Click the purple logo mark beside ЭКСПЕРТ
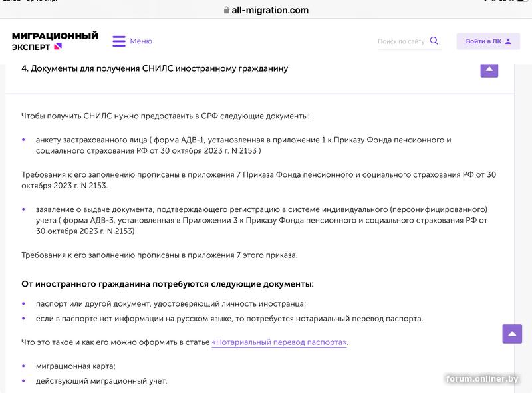 click(x=58, y=47)
